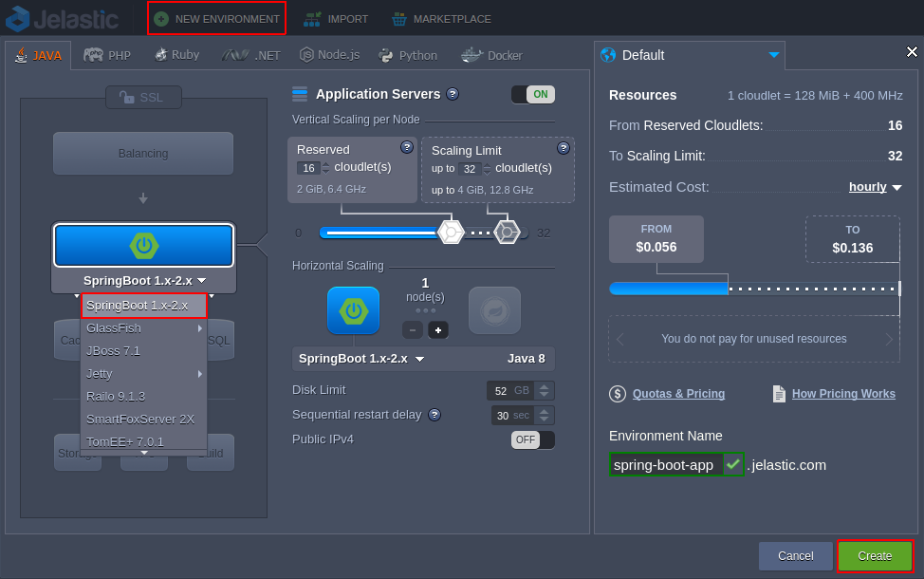Image resolution: width=924 pixels, height=579 pixels.
Task: Click the globe region icon
Action: pyautogui.click(x=607, y=55)
